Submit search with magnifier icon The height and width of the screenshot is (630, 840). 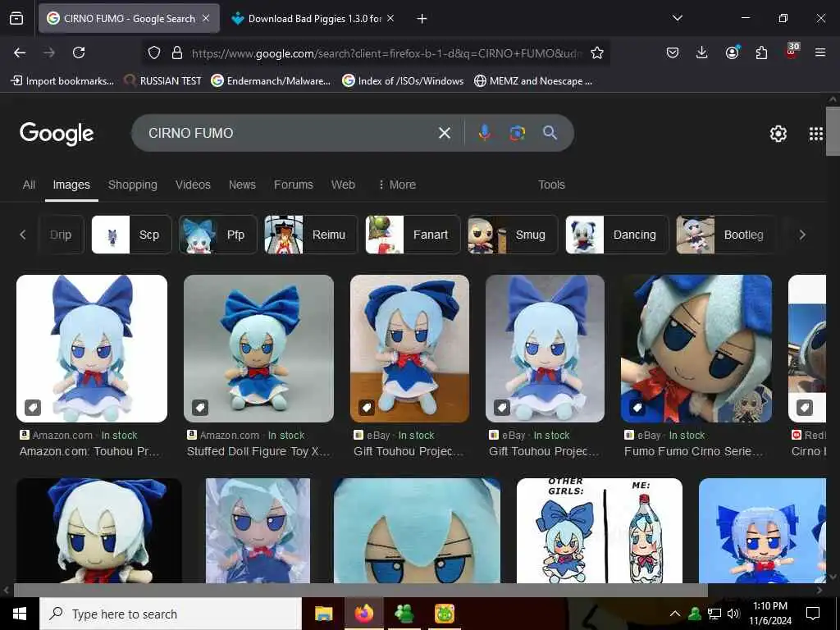[550, 133]
